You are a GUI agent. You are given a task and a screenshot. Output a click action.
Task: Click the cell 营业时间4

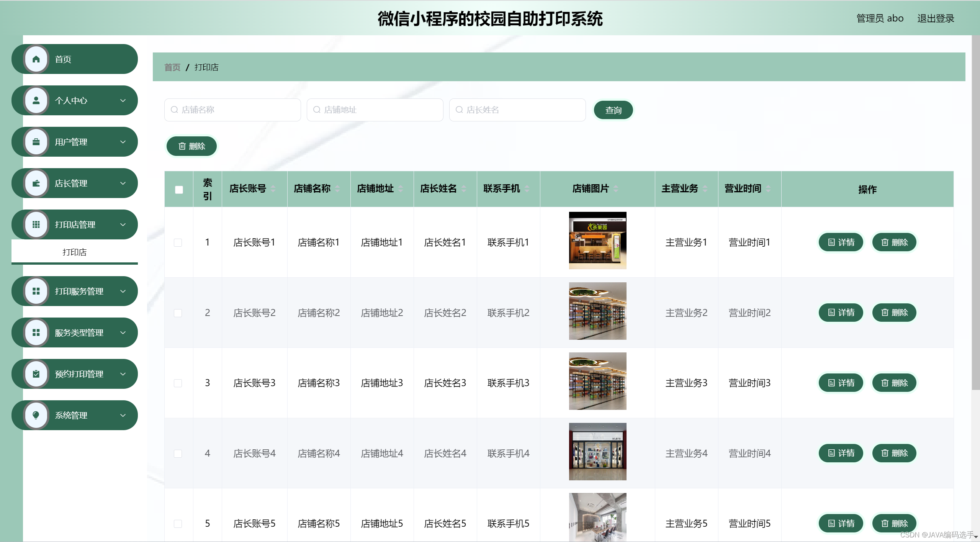(x=749, y=454)
